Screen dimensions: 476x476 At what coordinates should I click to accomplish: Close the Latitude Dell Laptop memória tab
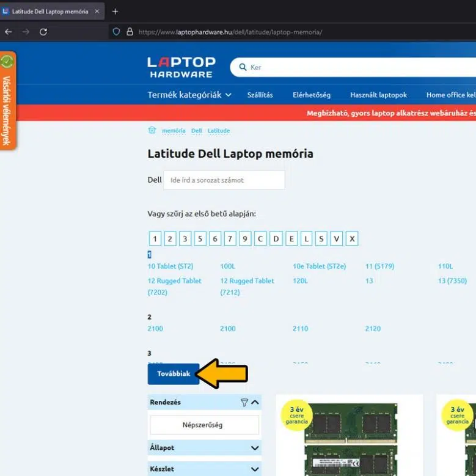pyautogui.click(x=97, y=11)
